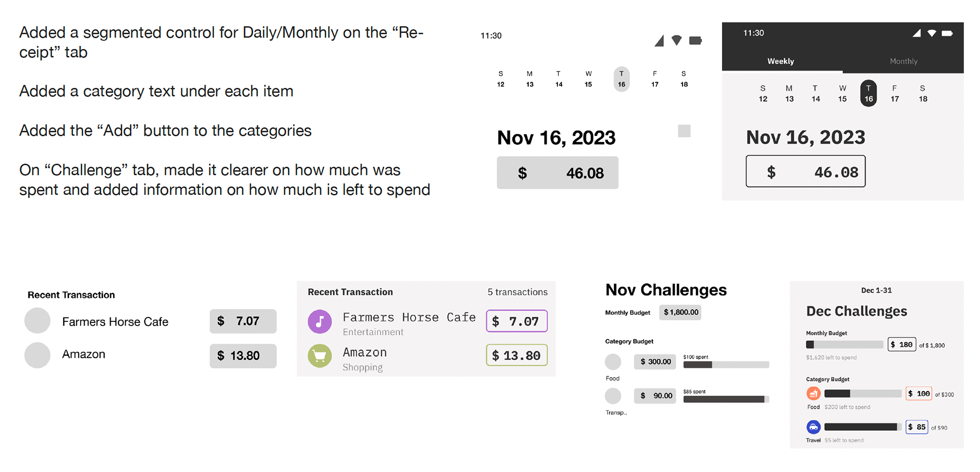Screen dimensions: 980x472
Task: Click the $ 180 monthly spent field
Action: pyautogui.click(x=902, y=344)
